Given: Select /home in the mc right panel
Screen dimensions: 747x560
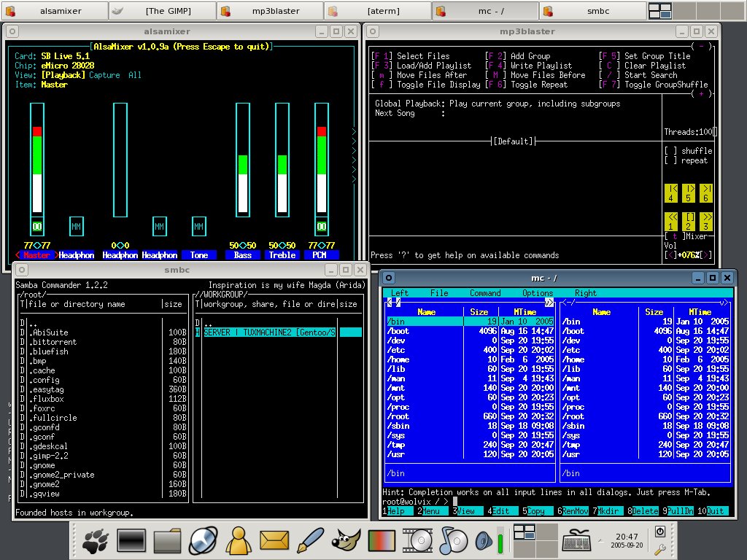Looking at the screenshot, I should point(646,359).
